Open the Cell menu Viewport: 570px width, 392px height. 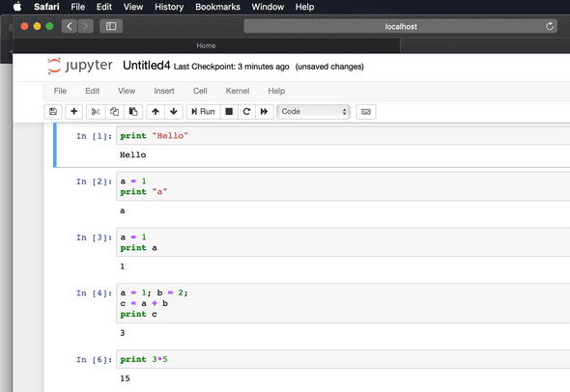(200, 91)
